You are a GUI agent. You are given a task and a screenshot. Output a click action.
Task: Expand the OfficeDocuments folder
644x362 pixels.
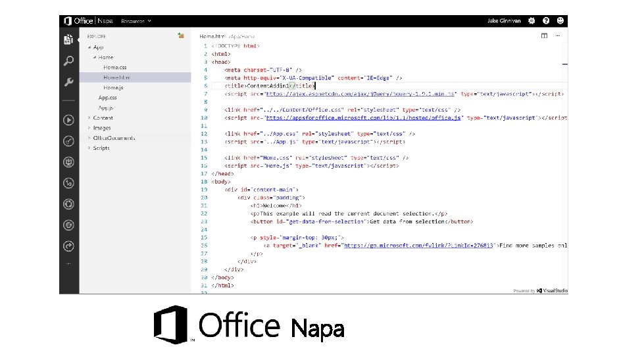89,138
